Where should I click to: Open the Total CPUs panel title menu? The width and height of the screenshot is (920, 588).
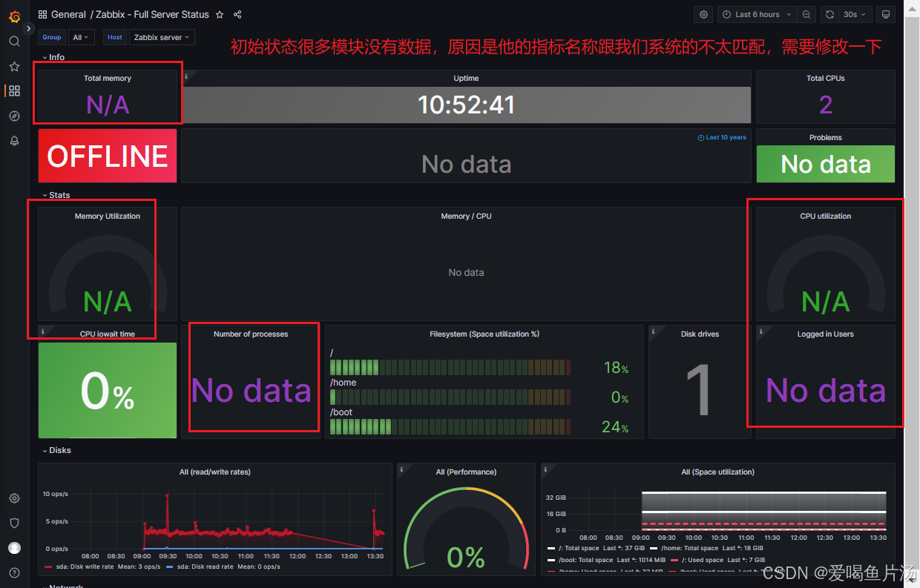(825, 78)
